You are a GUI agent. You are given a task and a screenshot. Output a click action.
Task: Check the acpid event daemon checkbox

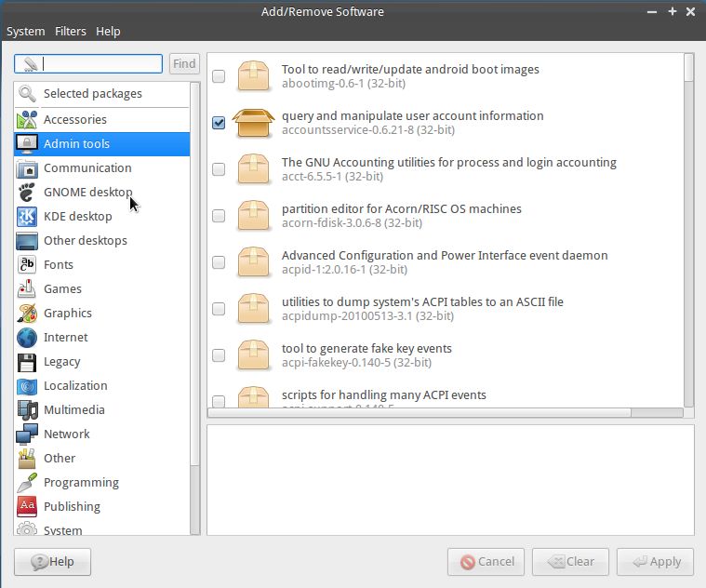(x=219, y=262)
